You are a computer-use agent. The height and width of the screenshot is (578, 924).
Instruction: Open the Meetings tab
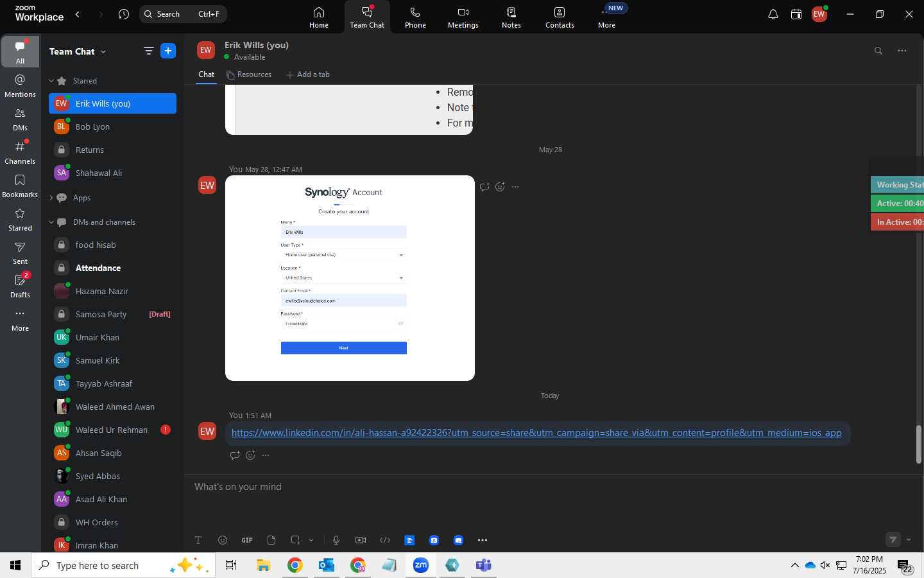[463, 17]
